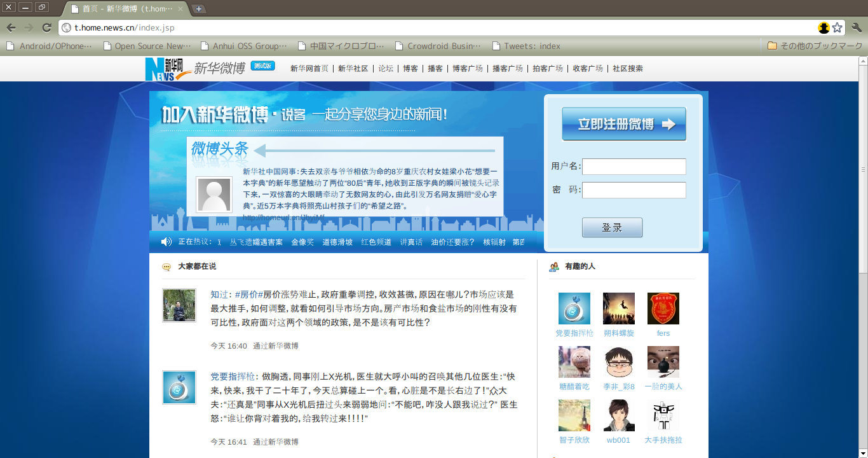Bookmark this page with the star icon
This screenshot has width=868, height=458.
(x=837, y=27)
